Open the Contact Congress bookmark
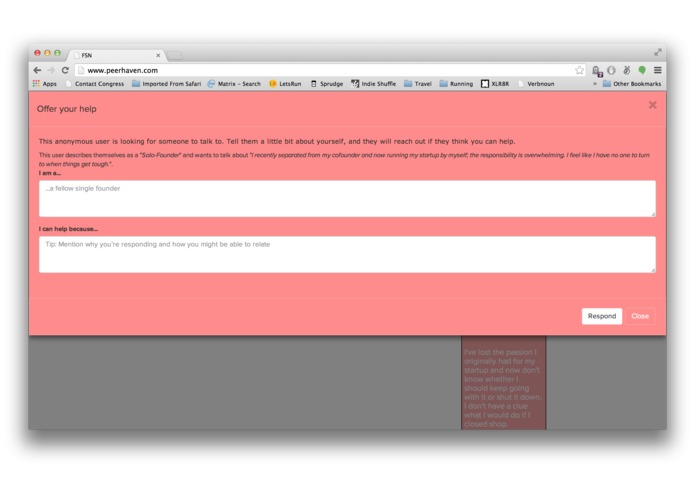The width and height of the screenshot is (695, 494). [94, 84]
